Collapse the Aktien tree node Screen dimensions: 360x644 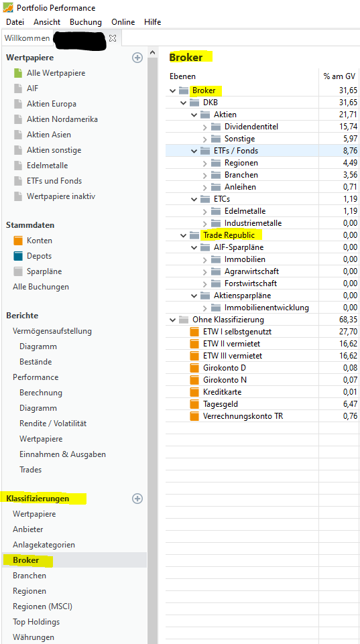click(194, 115)
